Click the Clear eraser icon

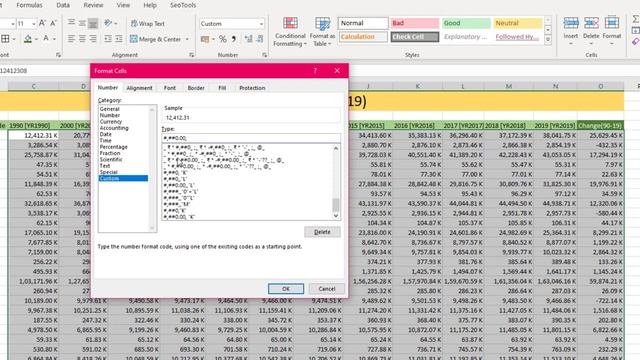click(x=636, y=41)
